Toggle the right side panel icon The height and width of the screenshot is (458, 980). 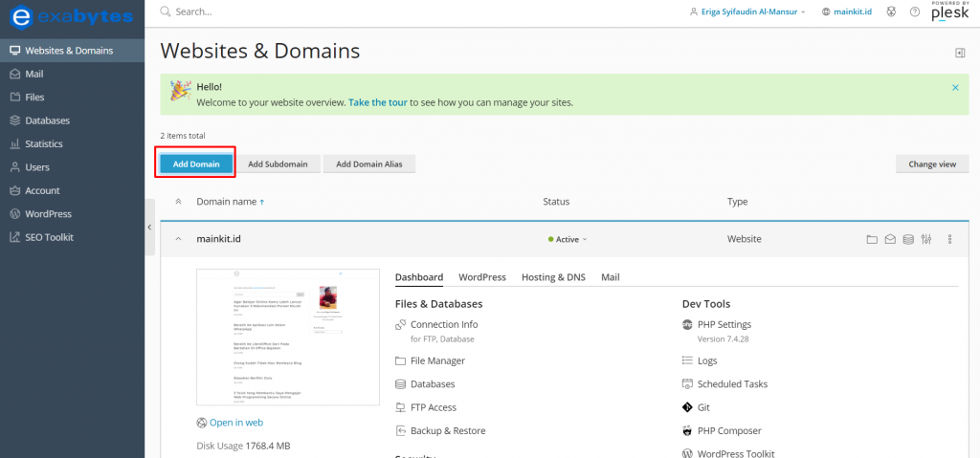pyautogui.click(x=960, y=54)
